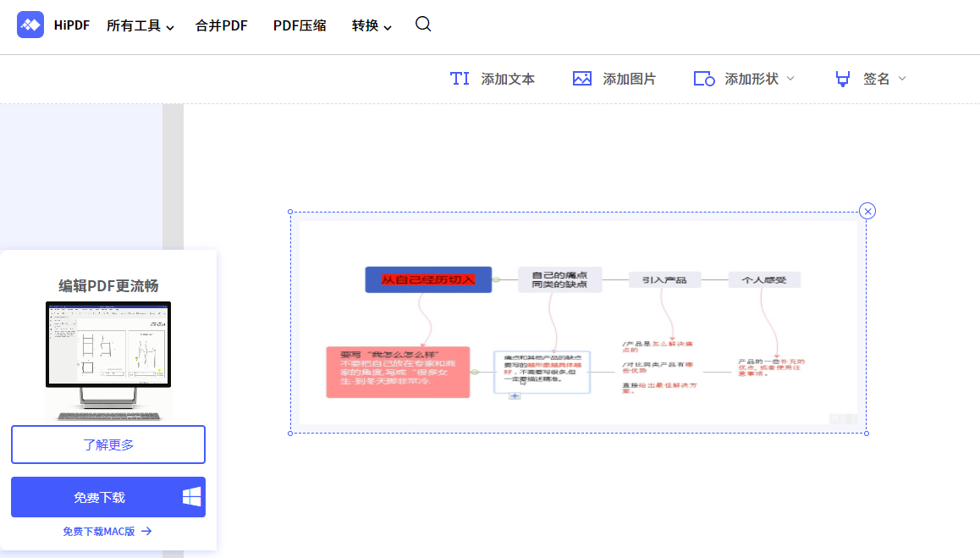
Task: Select the 添加文本 text tool icon
Action: coord(460,78)
